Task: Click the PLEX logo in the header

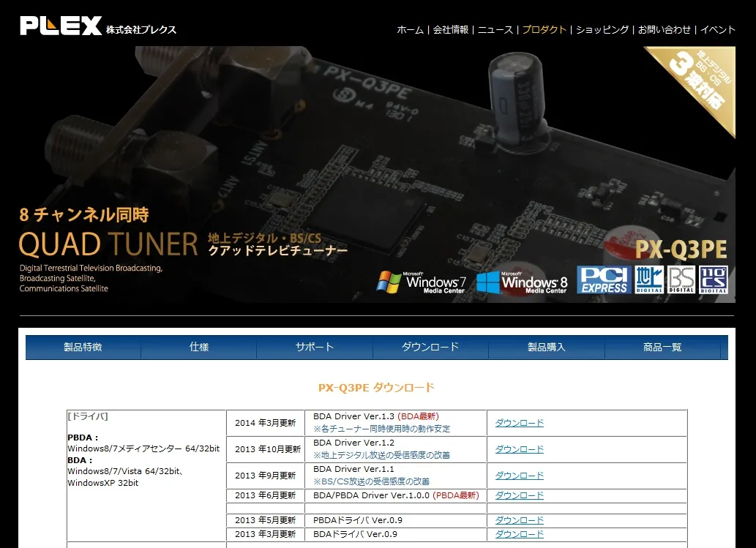Action: coord(61,26)
